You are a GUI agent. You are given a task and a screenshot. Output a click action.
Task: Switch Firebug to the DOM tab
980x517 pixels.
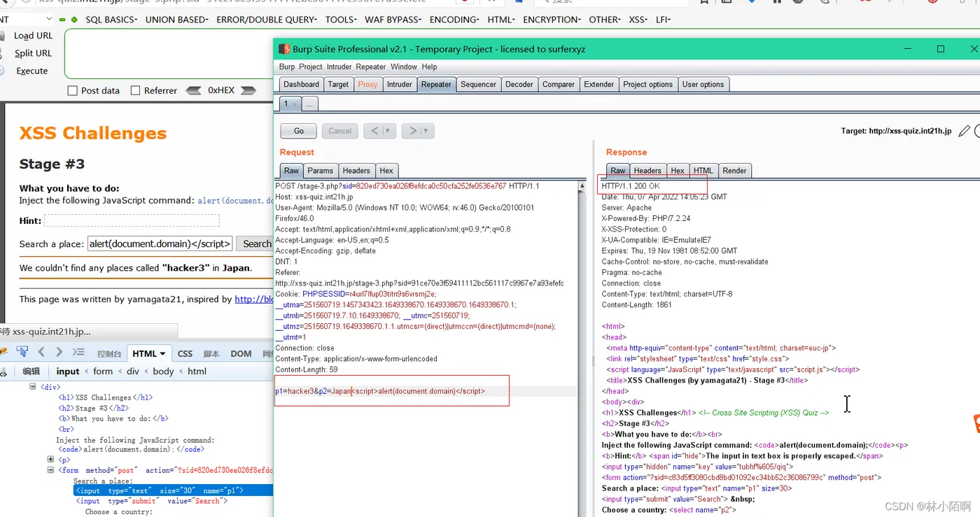pos(241,353)
